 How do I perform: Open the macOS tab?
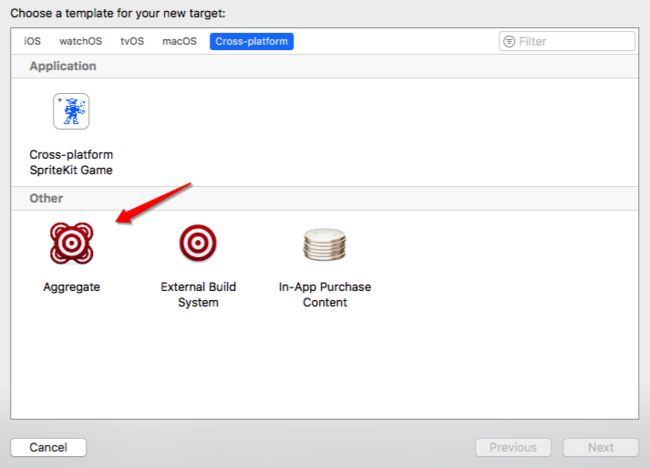(x=179, y=41)
